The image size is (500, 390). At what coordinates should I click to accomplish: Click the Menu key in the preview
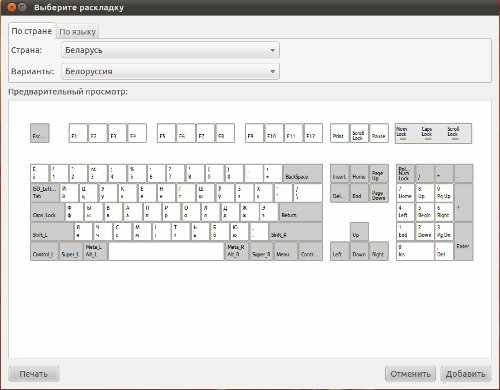[286, 251]
